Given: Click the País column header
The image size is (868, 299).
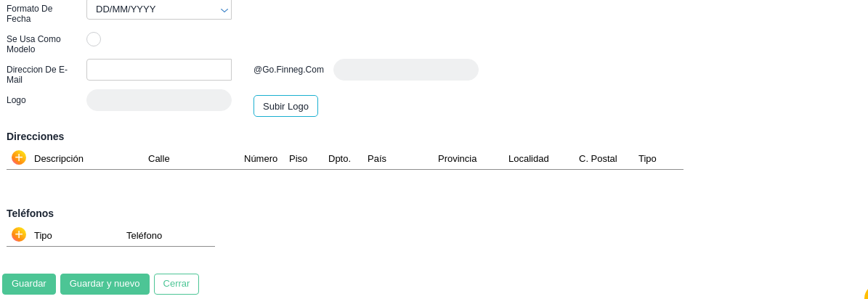Looking at the screenshot, I should [377, 159].
